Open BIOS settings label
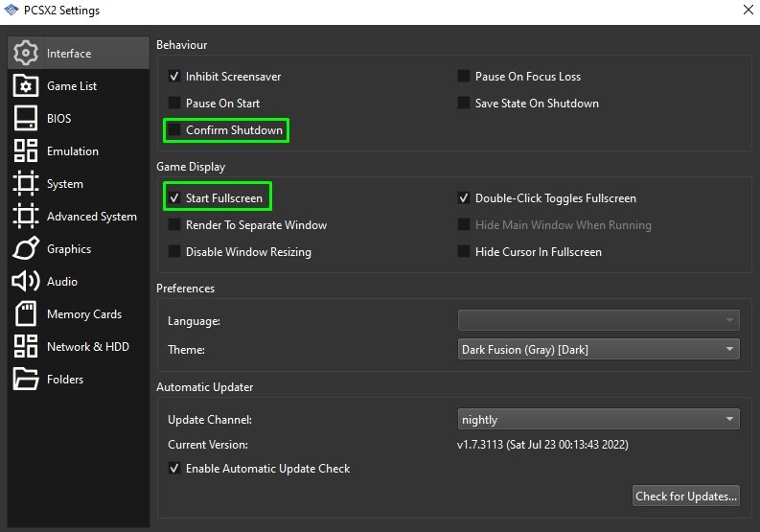Screen dimensions: 760x532 59,118
